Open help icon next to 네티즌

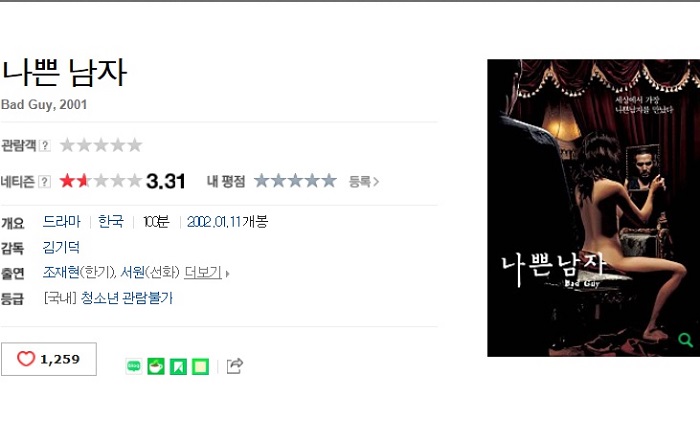coord(45,182)
